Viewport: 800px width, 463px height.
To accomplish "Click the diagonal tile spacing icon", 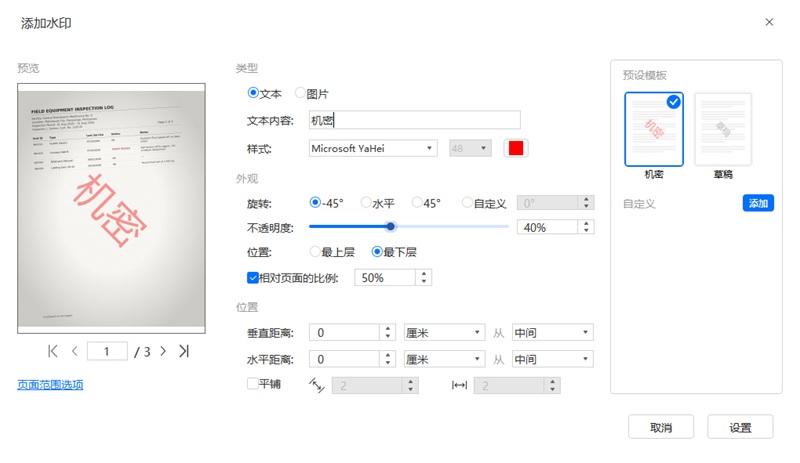I will pyautogui.click(x=317, y=385).
